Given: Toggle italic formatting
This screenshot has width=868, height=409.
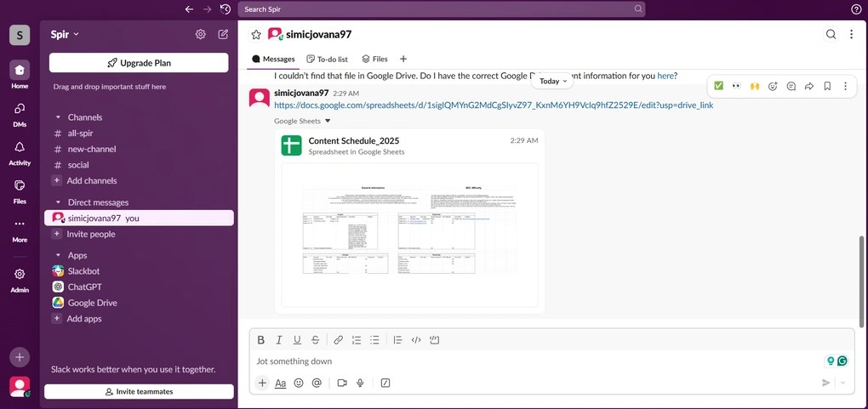Looking at the screenshot, I should point(279,340).
